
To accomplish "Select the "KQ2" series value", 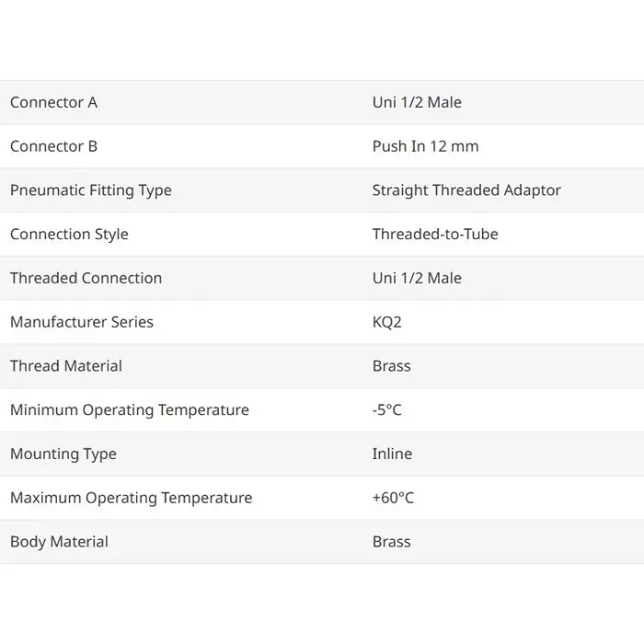I will [387, 322].
